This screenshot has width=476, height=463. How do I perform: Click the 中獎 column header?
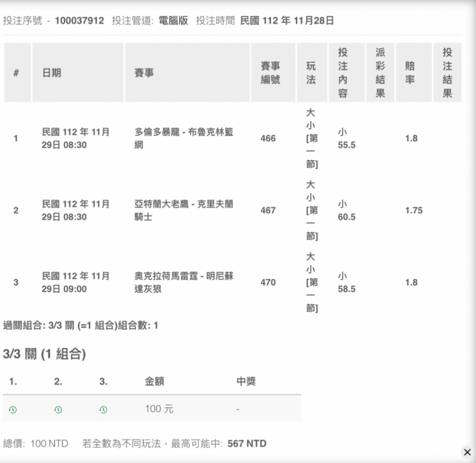(x=246, y=381)
